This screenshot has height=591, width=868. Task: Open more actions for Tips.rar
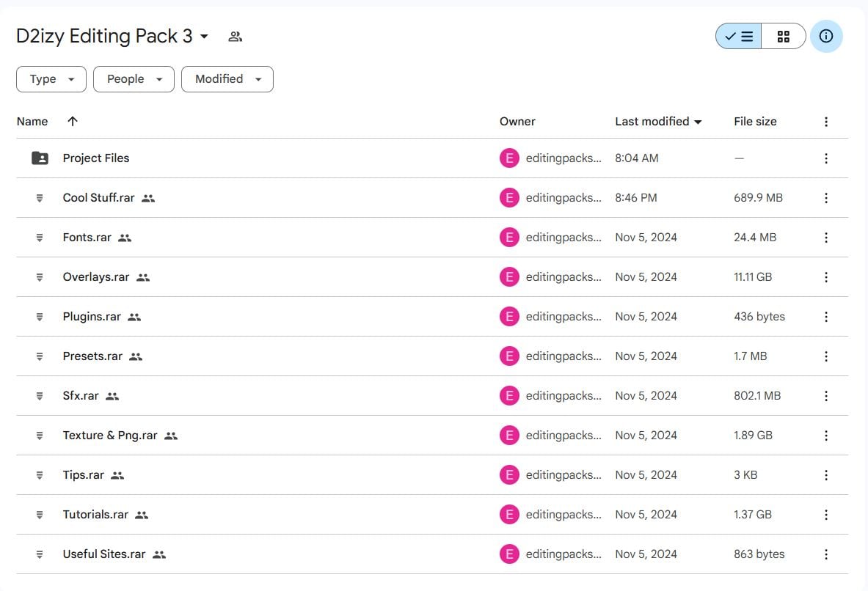[826, 475]
